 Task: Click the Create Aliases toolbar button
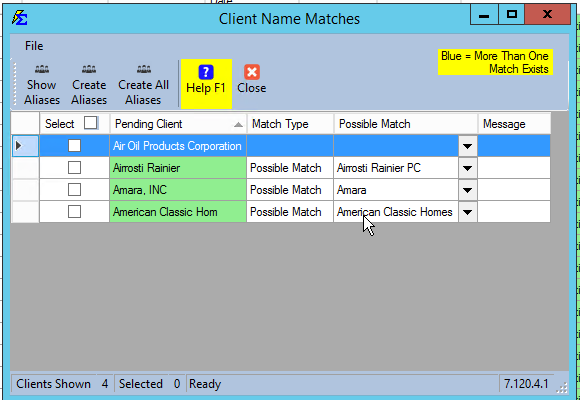coord(89,85)
